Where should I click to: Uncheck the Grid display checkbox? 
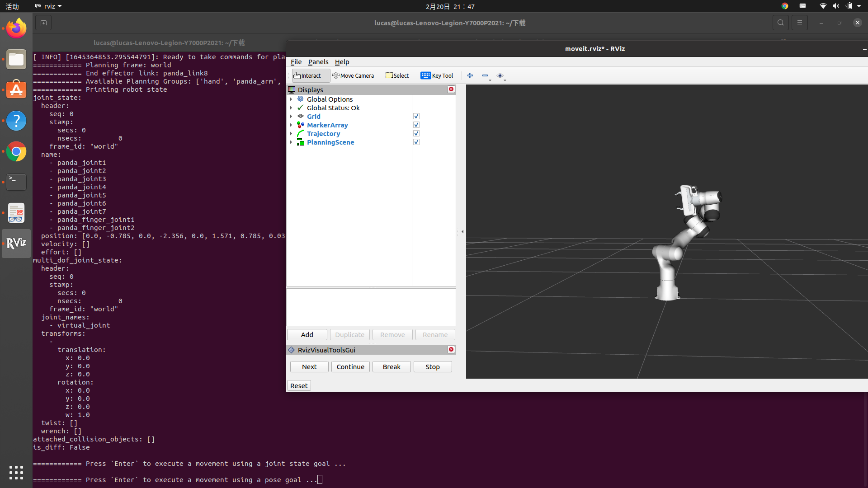pyautogui.click(x=416, y=116)
